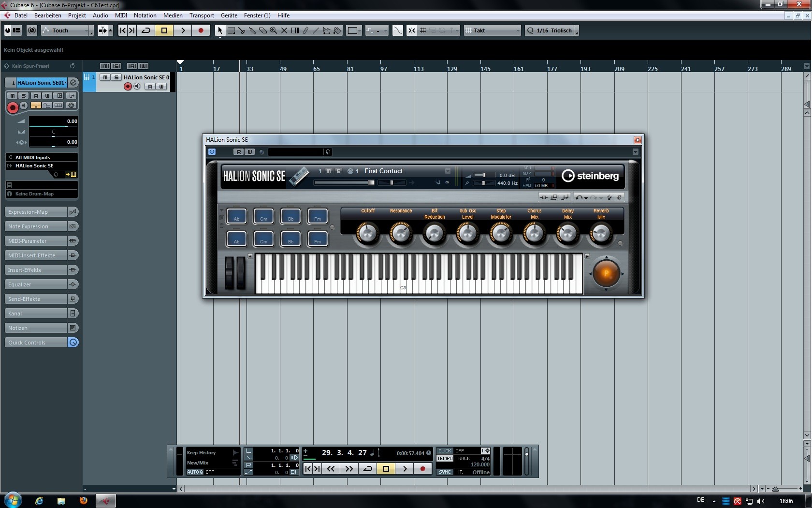Expand the MIDI-Parameter inspector section
Screen dimensions: 812x508
36,241
